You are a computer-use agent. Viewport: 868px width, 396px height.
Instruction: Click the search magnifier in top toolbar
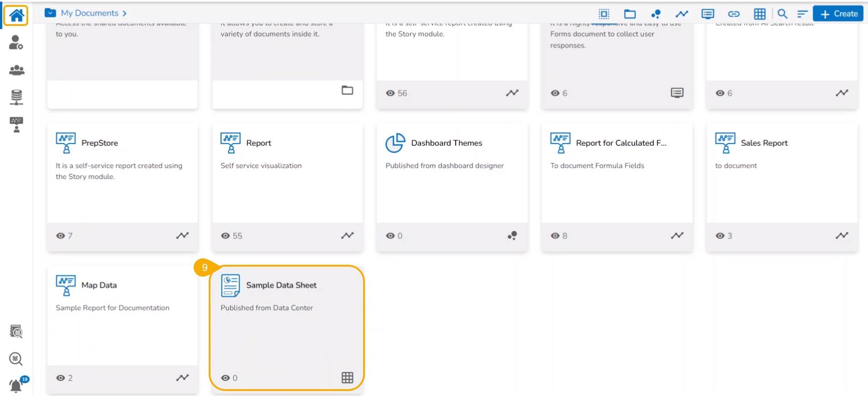pos(782,14)
